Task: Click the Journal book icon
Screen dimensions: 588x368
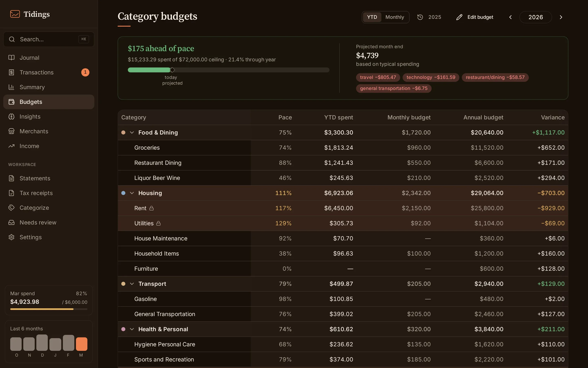Action: 11,58
